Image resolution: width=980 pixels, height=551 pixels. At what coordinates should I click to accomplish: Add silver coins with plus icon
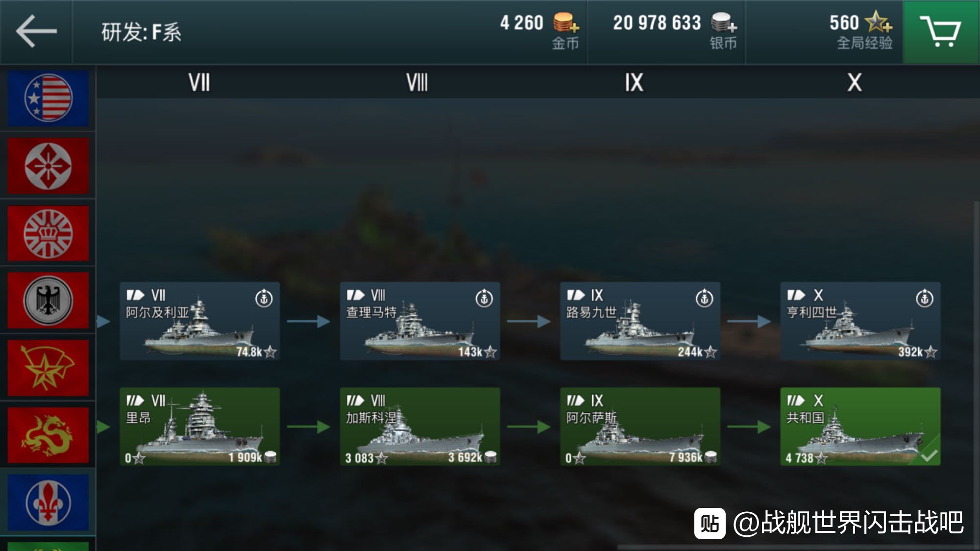(724, 23)
